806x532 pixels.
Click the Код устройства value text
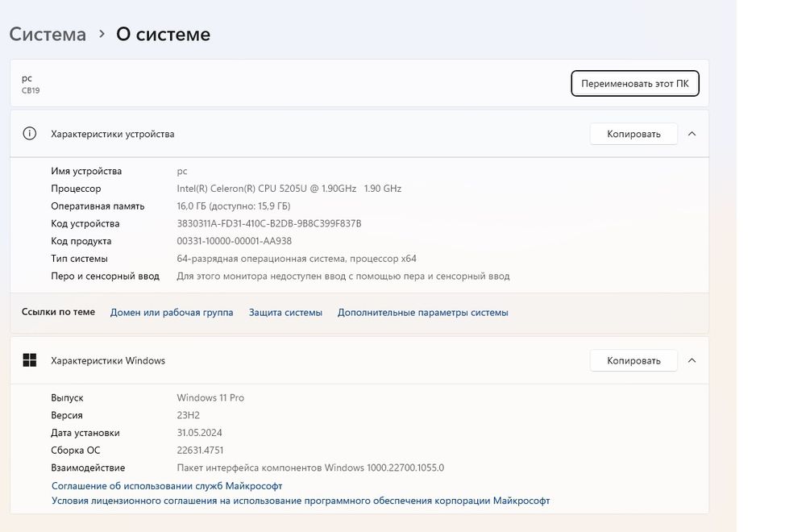[x=269, y=223]
